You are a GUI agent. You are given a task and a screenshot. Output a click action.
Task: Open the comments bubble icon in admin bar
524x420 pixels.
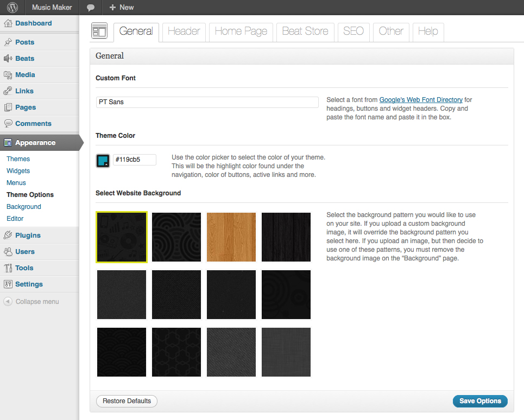(x=91, y=8)
